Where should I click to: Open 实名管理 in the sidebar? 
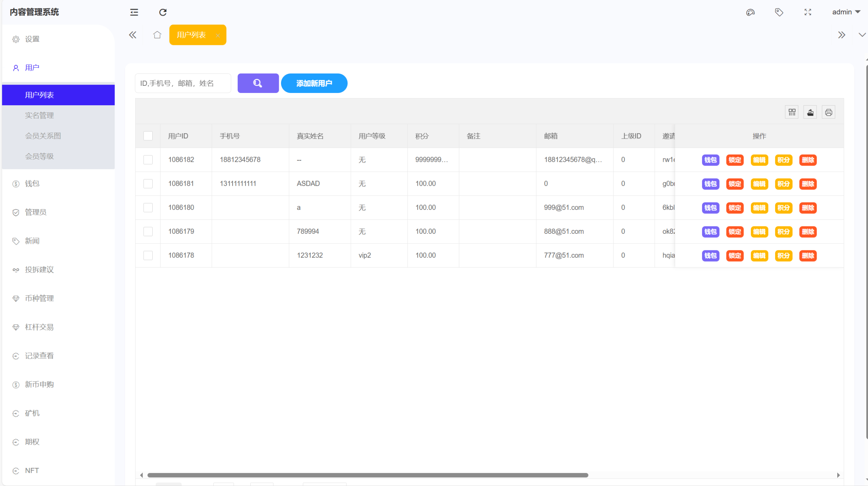click(39, 115)
